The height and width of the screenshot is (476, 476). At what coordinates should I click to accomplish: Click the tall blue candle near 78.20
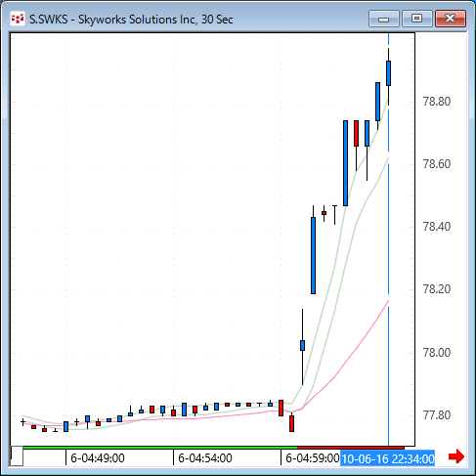[x=313, y=255]
